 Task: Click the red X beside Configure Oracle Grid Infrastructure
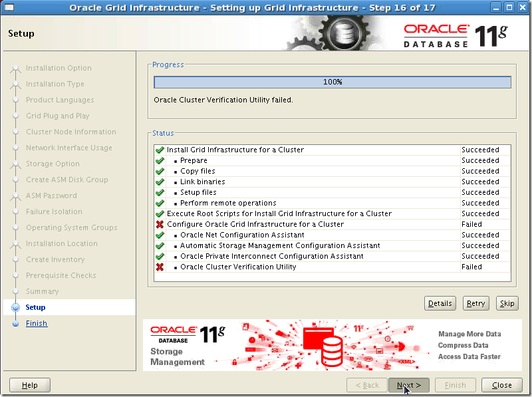160,224
